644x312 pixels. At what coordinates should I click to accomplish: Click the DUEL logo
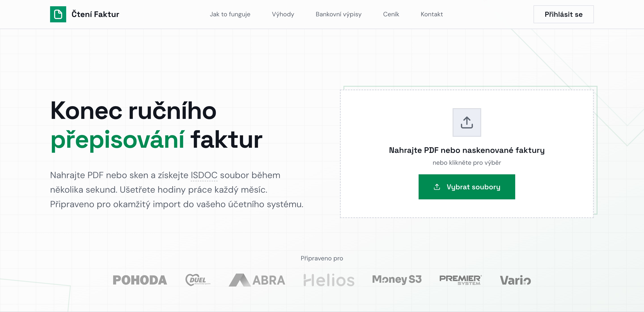(198, 280)
